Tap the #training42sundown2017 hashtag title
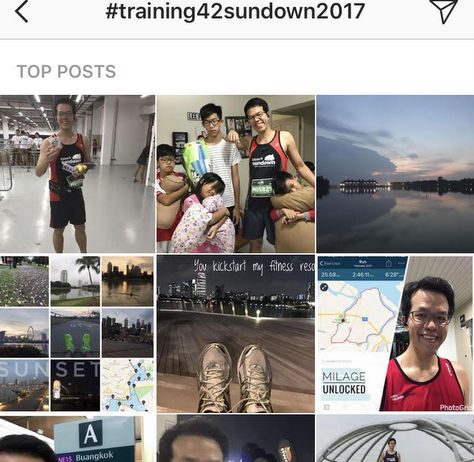474x462 pixels. [x=235, y=11]
